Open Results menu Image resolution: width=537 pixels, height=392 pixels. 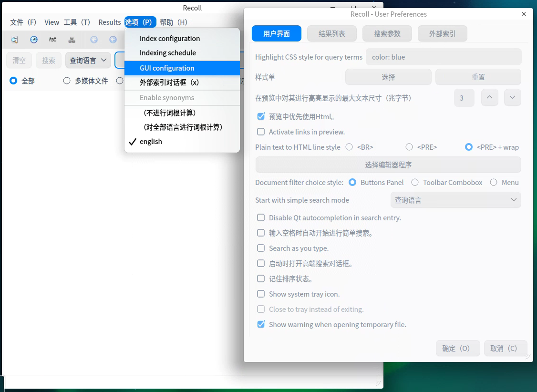(110, 22)
